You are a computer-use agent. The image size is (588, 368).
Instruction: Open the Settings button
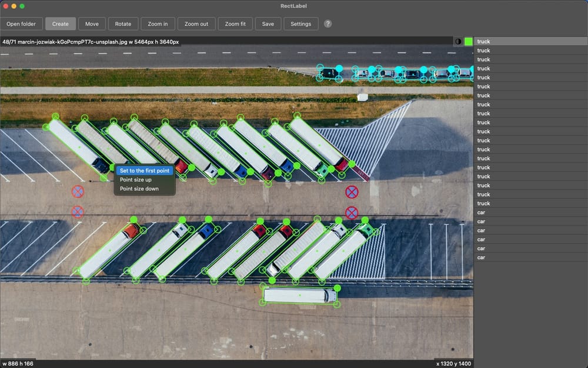click(301, 24)
